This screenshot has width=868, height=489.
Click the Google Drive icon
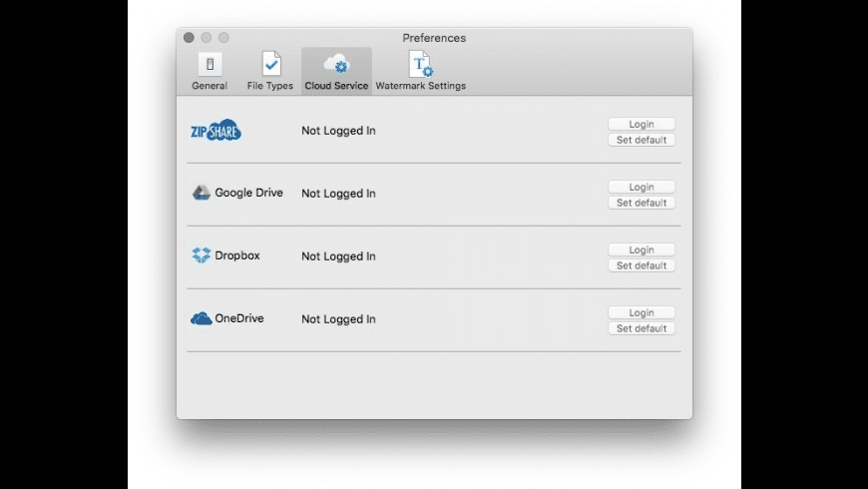(x=201, y=193)
